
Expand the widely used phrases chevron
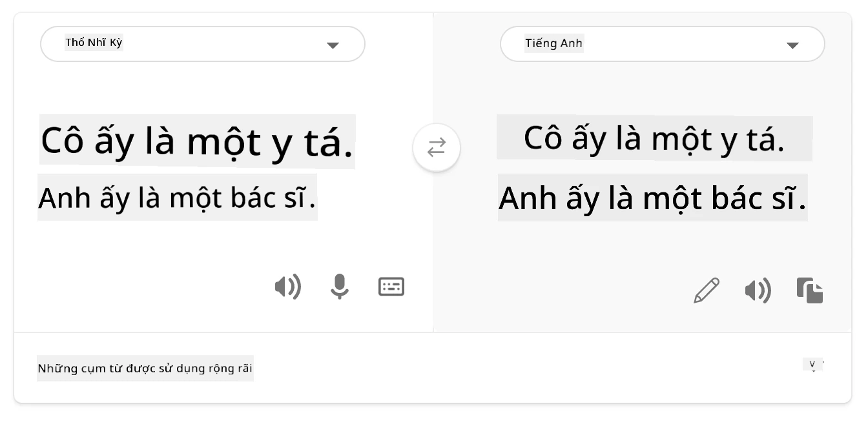(813, 365)
